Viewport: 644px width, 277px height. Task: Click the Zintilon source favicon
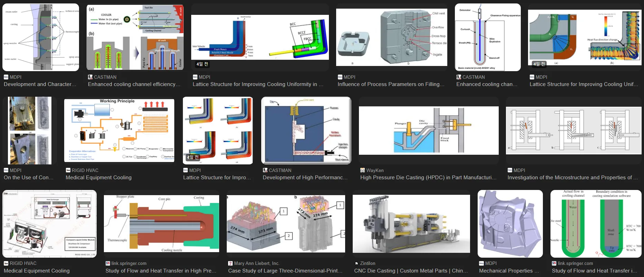[x=356, y=264]
